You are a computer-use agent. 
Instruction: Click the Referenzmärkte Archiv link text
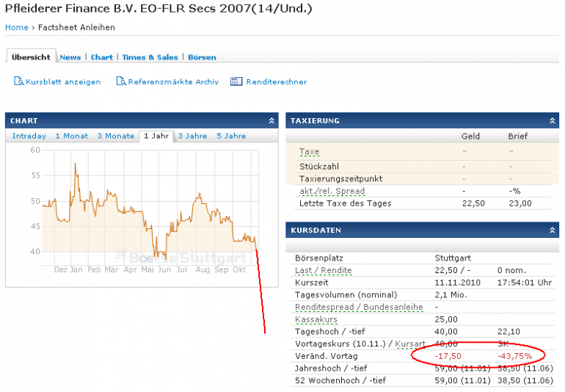tap(173, 82)
